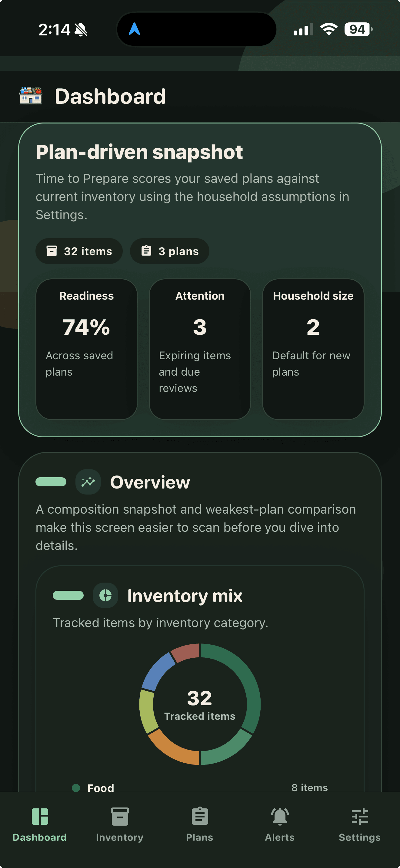Tap the Overview trend-line icon
Image resolution: width=400 pixels, height=868 pixels.
pyautogui.click(x=88, y=482)
